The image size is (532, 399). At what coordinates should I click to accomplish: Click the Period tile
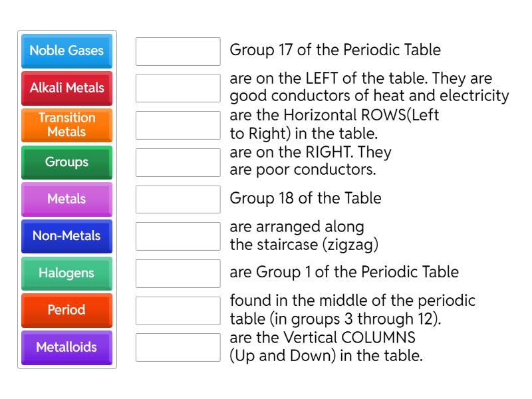66,310
